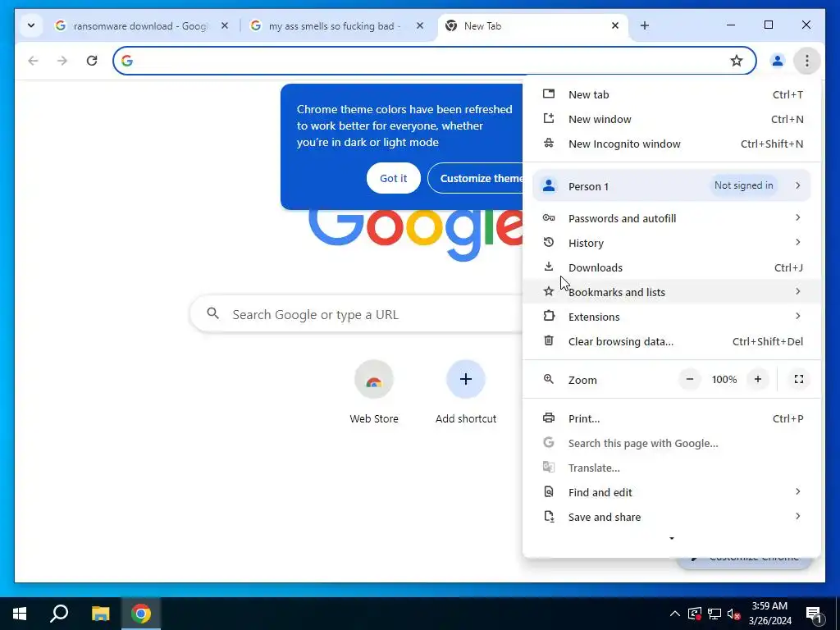Click Chrome icon in taskbar

click(x=141, y=614)
